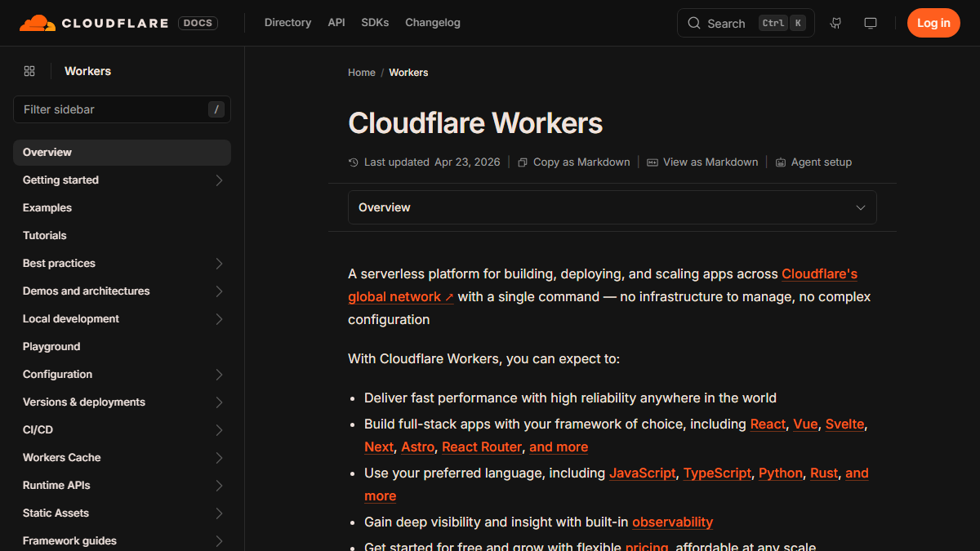The height and width of the screenshot is (551, 980).
Task: Toggle theme with the monitor icon
Action: (871, 23)
